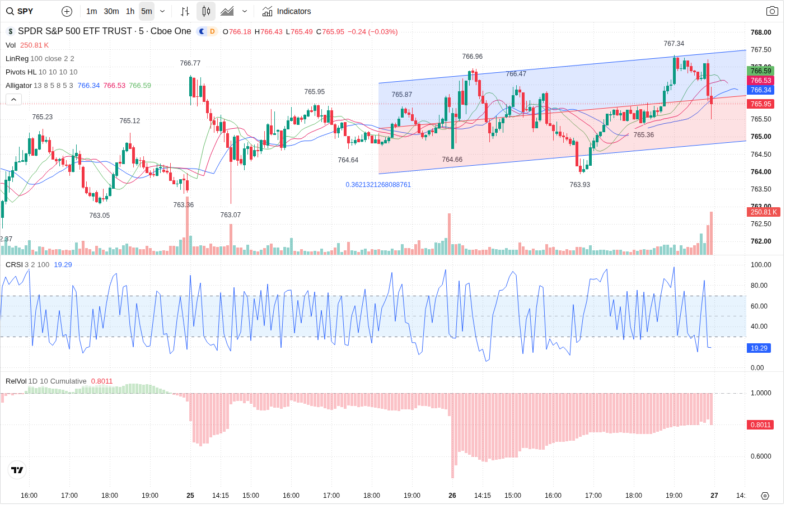This screenshot has width=795, height=532.
Task: Click the green 766.59 price label
Action: tap(761, 71)
